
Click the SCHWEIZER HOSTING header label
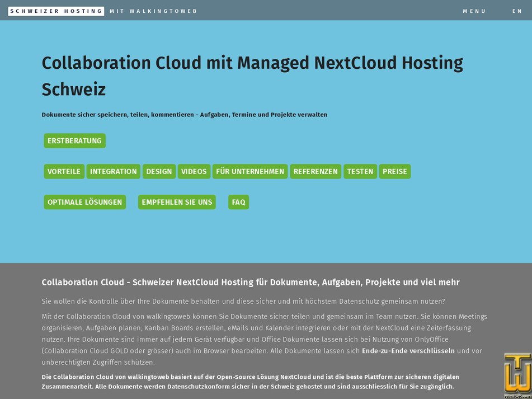pyautogui.click(x=56, y=11)
